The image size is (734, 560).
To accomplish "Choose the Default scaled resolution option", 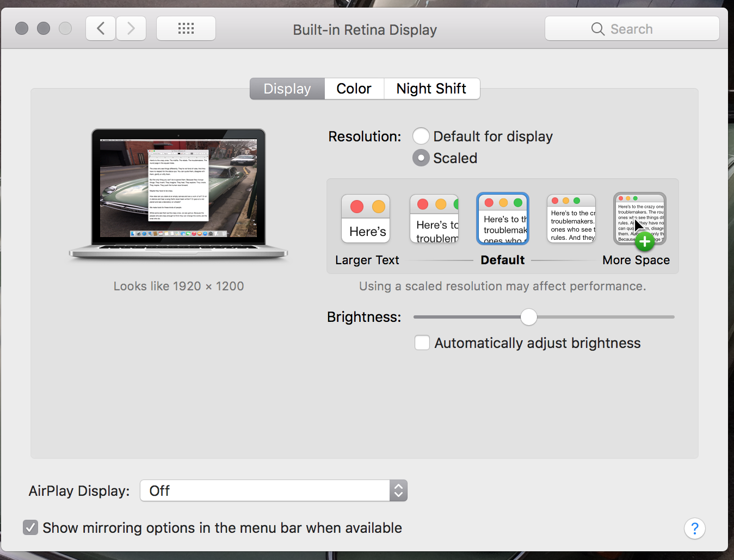I will click(502, 218).
